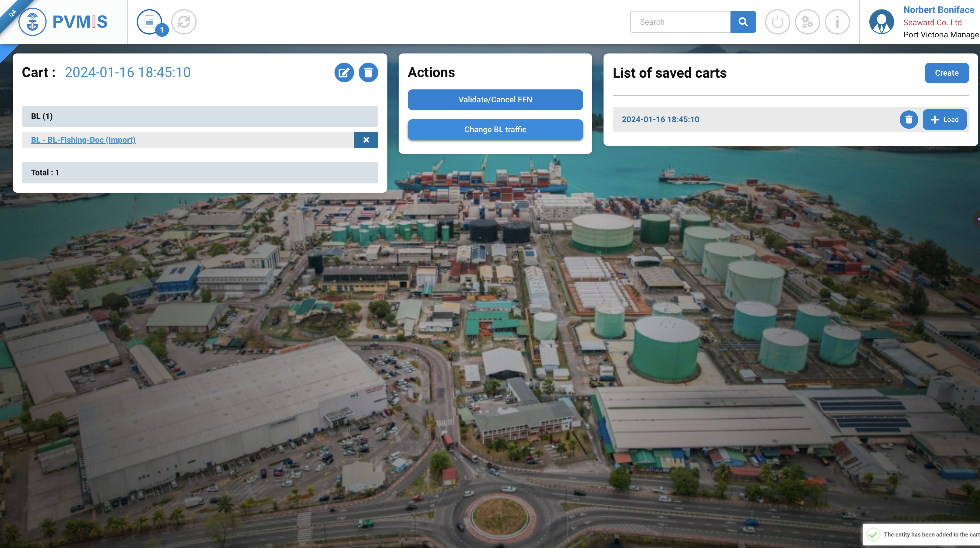Load the saved cart 2024-01-16 18:45:10

944,120
